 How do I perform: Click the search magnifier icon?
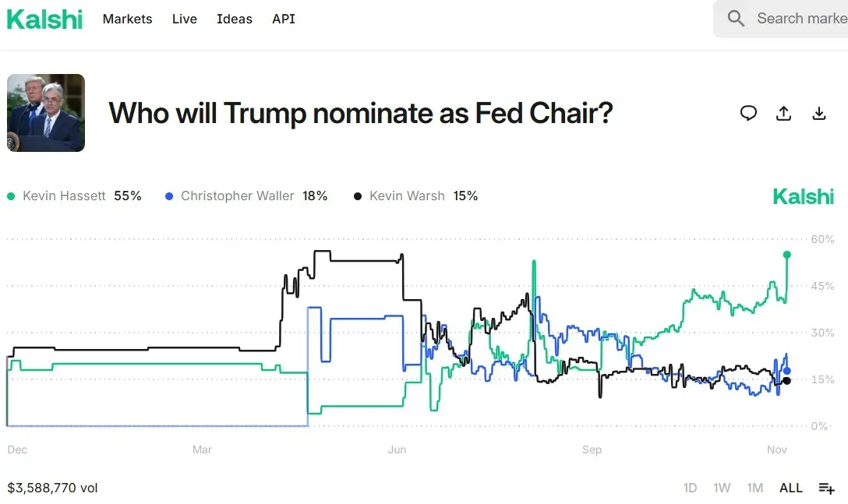tap(735, 19)
